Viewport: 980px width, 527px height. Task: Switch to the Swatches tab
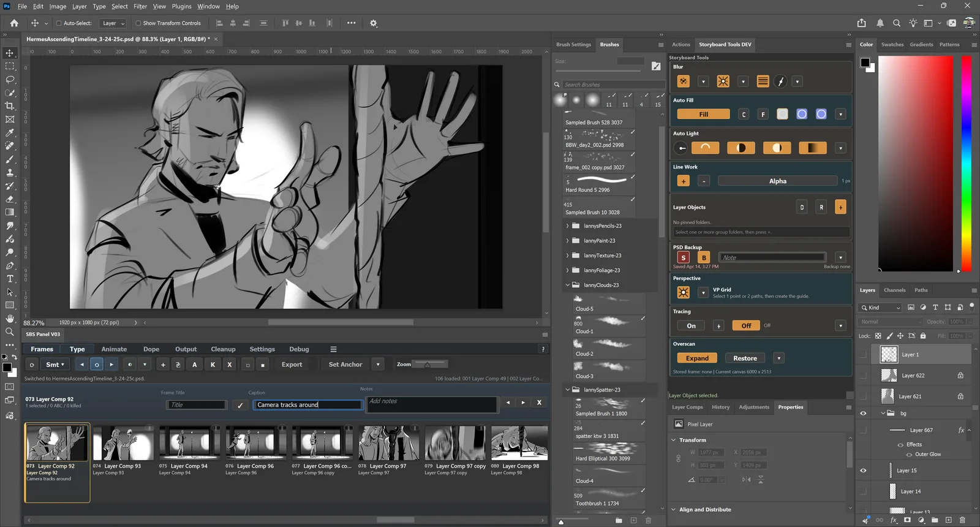coord(892,45)
